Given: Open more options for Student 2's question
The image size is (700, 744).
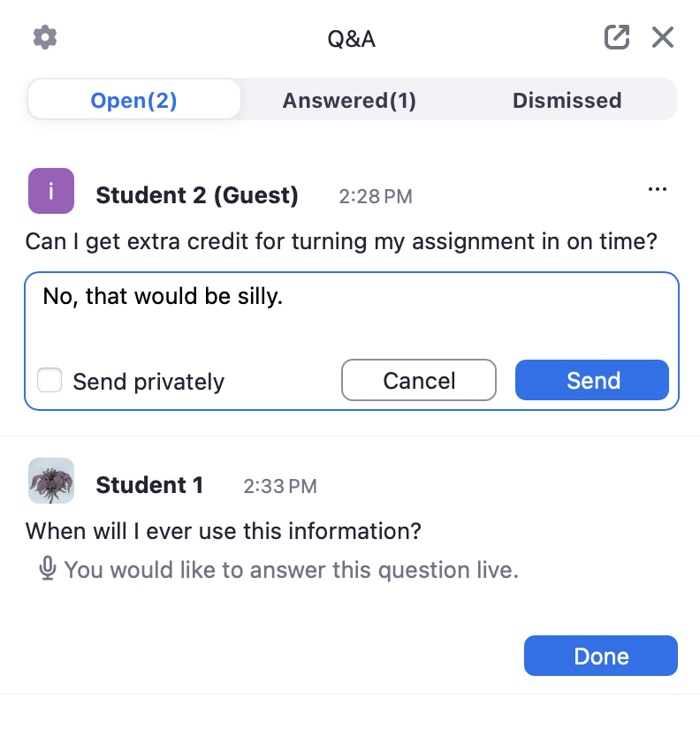Looking at the screenshot, I should point(657,189).
